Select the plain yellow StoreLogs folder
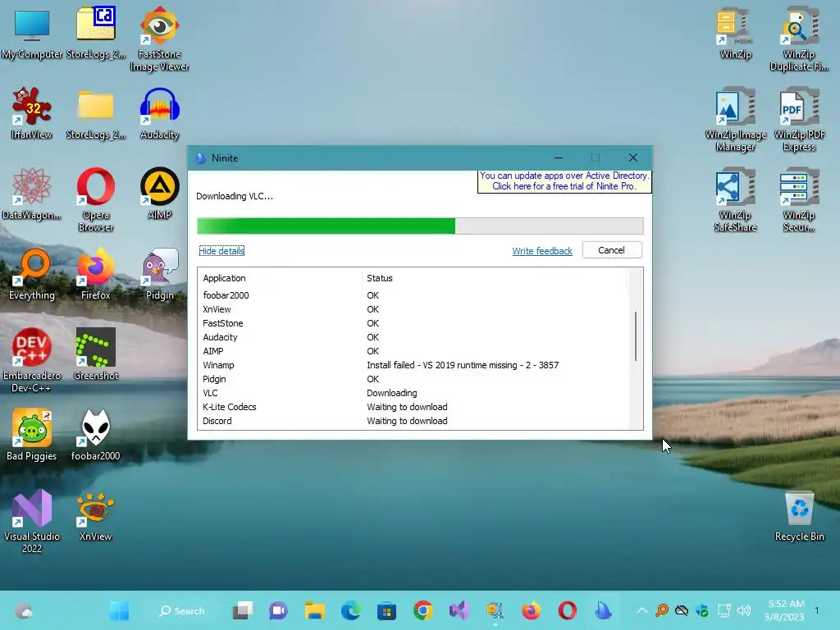 (96, 113)
